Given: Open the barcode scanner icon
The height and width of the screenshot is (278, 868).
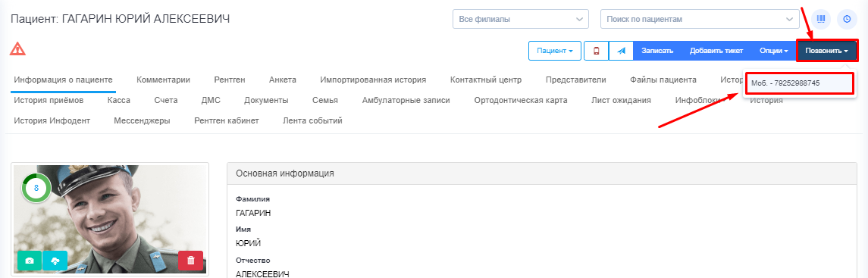Looking at the screenshot, I should pyautogui.click(x=820, y=19).
